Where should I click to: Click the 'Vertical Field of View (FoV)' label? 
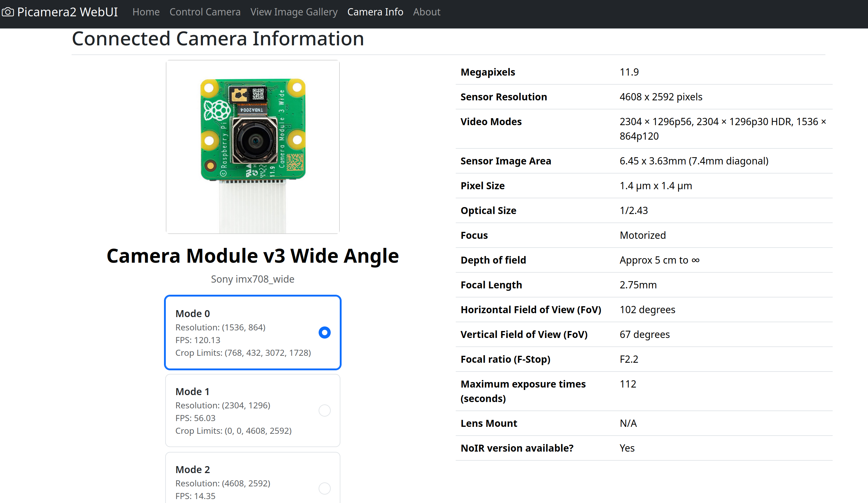[524, 334]
